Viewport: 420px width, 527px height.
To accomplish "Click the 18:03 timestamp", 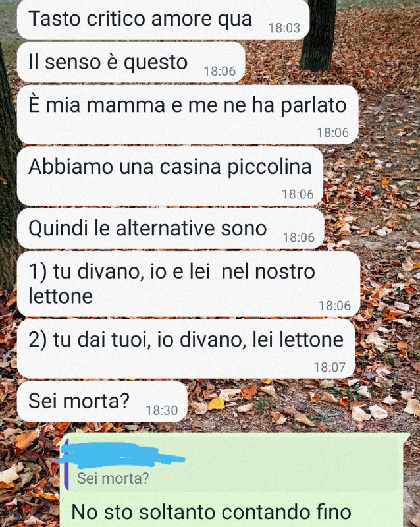I will point(284,28).
